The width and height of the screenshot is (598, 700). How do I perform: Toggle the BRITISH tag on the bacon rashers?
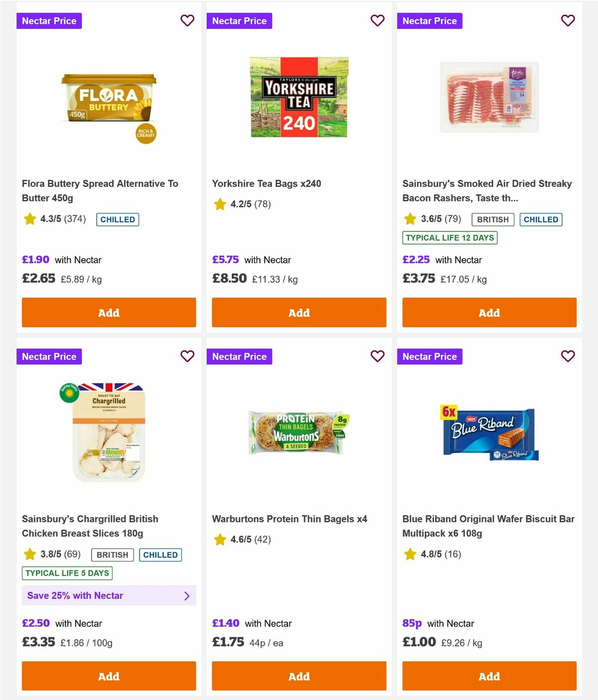[x=493, y=219]
